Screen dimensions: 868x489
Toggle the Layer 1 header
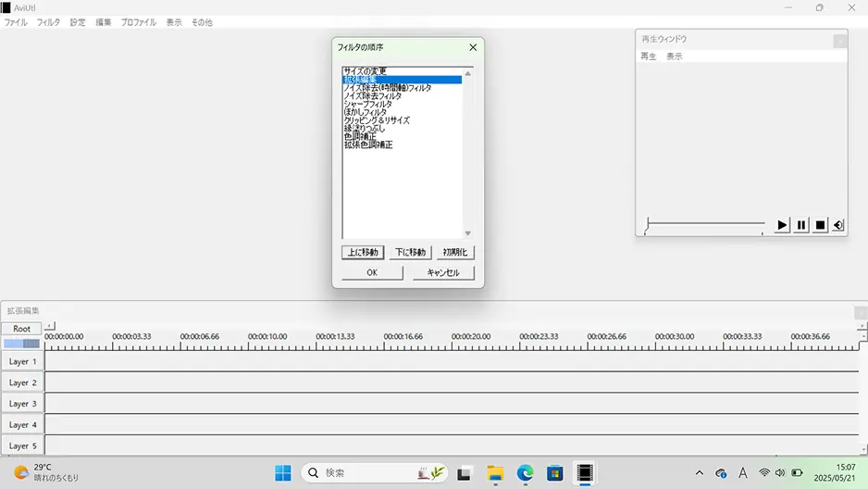pyautogui.click(x=22, y=361)
